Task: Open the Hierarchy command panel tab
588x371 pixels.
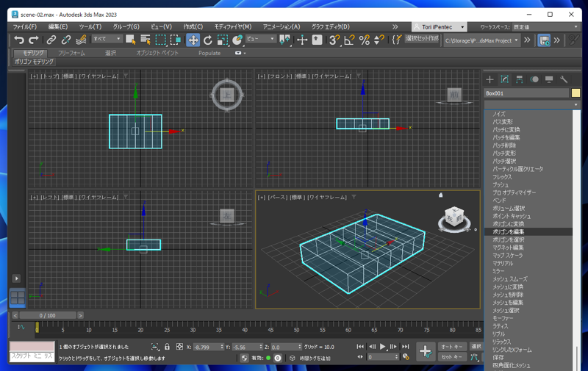Action: tap(520, 79)
